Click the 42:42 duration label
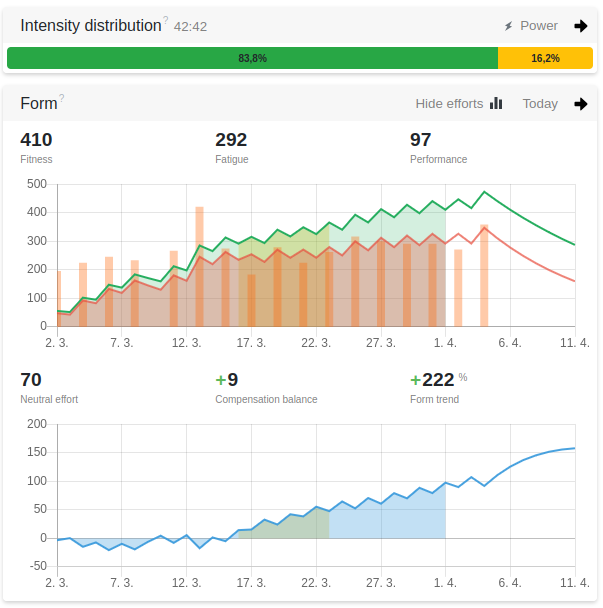This screenshot has width=603, height=608. (190, 27)
